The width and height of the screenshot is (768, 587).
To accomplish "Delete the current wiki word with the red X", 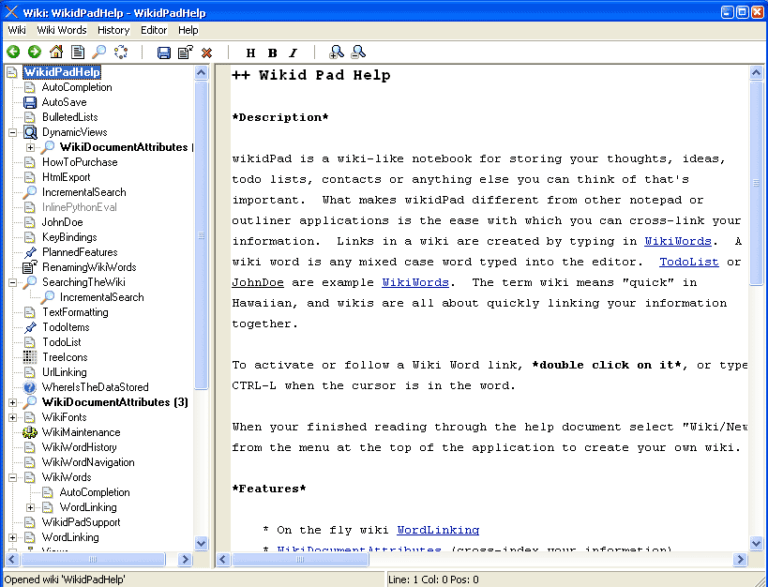I will [x=207, y=52].
